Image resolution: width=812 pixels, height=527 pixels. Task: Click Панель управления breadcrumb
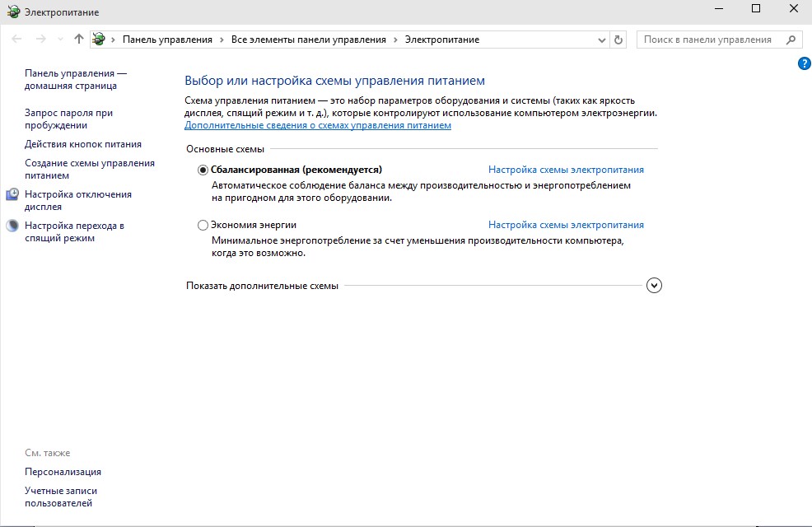[167, 40]
